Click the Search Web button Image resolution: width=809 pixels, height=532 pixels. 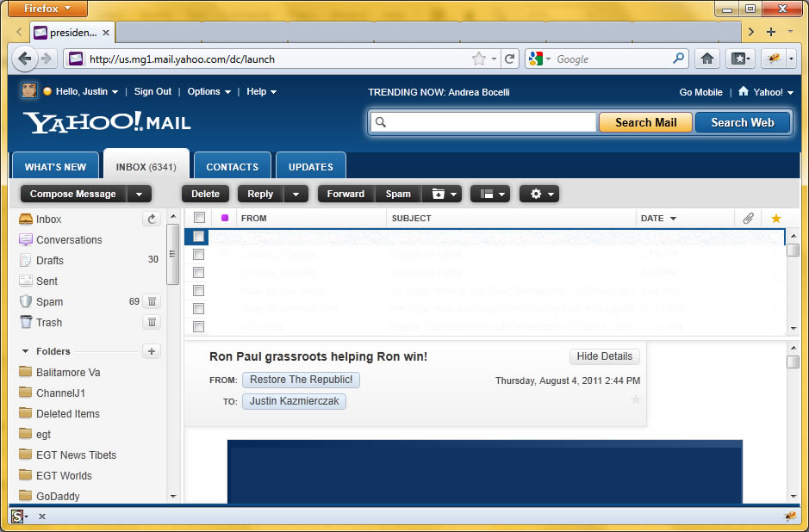(743, 122)
